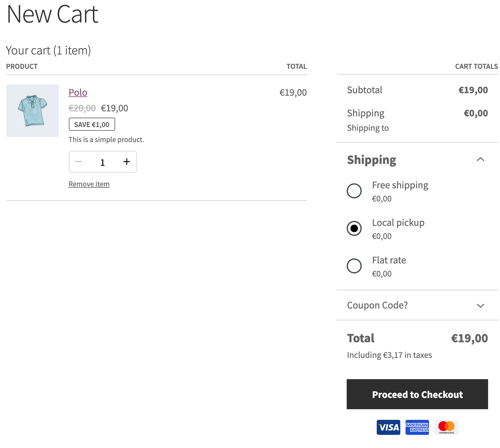The image size is (500, 448).
Task: Click the PRODUCT column header
Action: point(22,66)
